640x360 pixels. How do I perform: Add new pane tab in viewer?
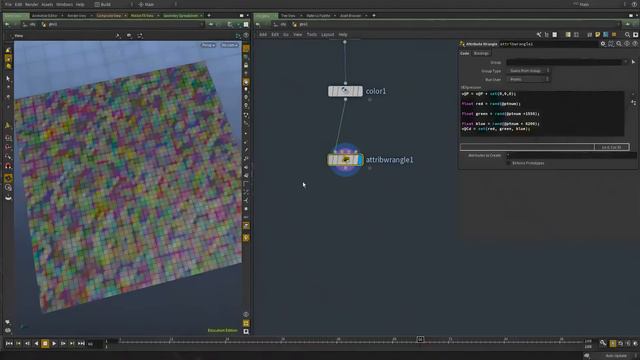[209, 16]
